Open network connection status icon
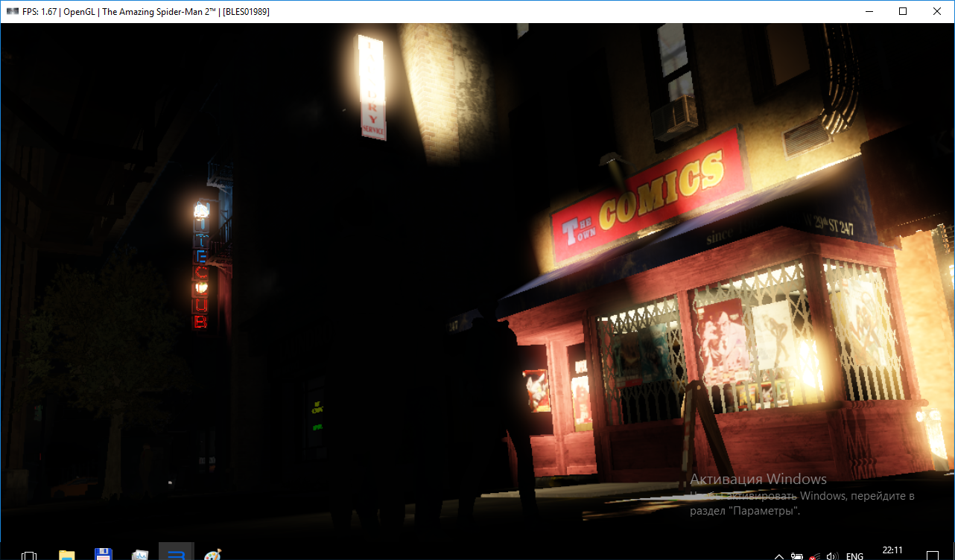This screenshot has width=955, height=560. pos(814,556)
